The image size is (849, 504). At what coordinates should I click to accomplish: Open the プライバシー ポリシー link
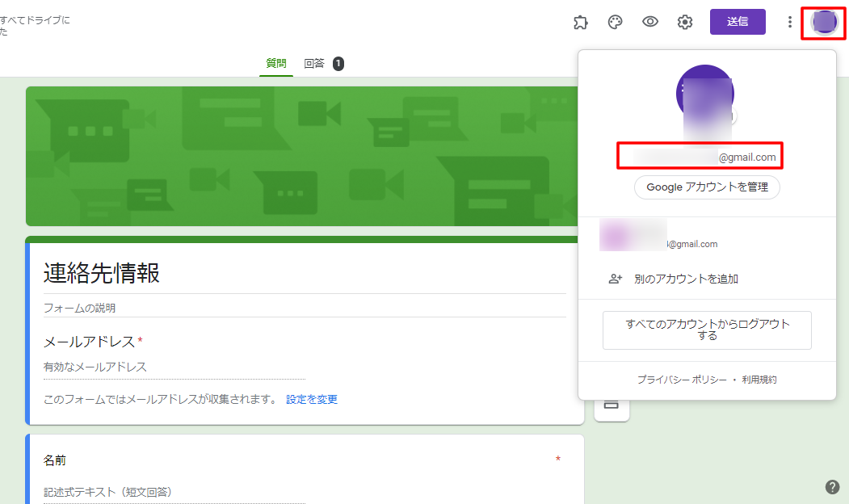pyautogui.click(x=681, y=380)
